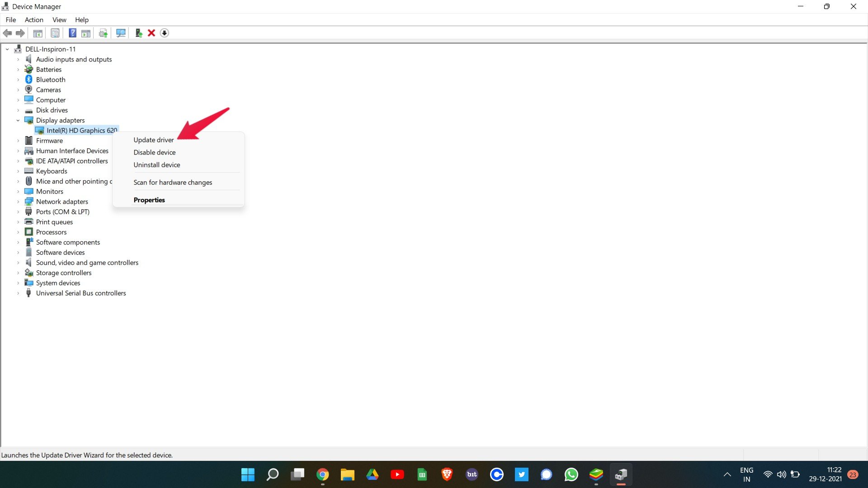Click Disable device context menu option

click(x=154, y=152)
